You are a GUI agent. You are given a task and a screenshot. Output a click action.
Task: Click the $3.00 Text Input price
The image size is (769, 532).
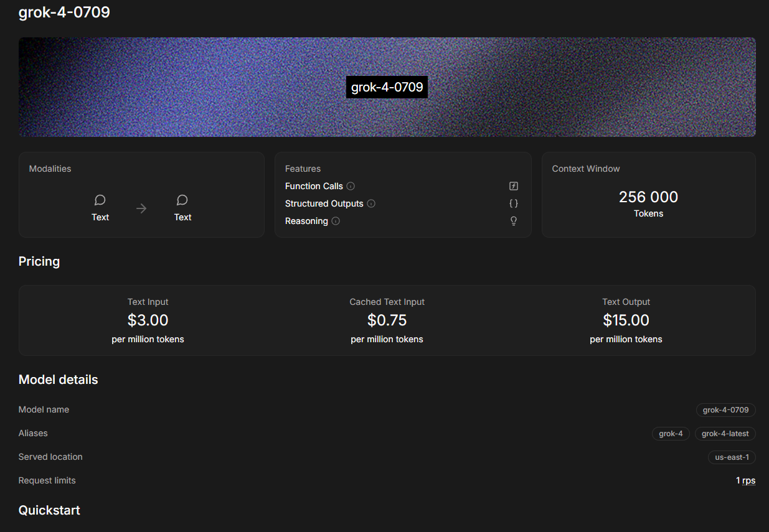pyautogui.click(x=148, y=320)
